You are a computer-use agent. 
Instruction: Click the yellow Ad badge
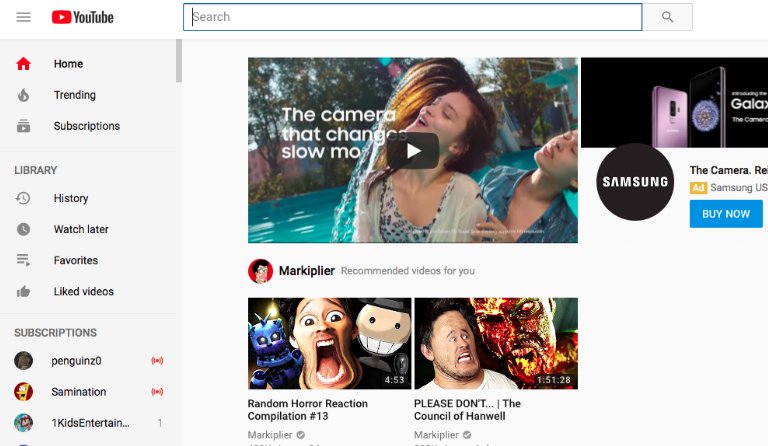698,188
